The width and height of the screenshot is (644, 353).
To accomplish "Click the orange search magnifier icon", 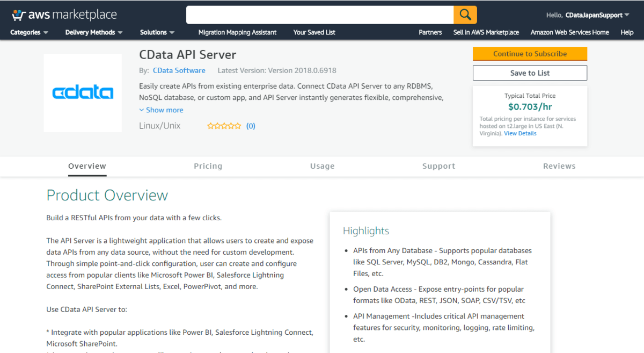I will tap(465, 15).
